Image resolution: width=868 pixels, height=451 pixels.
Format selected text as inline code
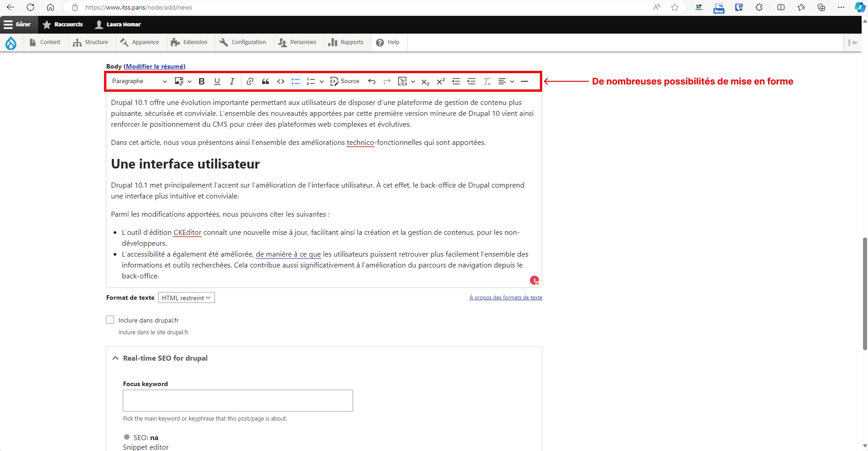coord(281,81)
